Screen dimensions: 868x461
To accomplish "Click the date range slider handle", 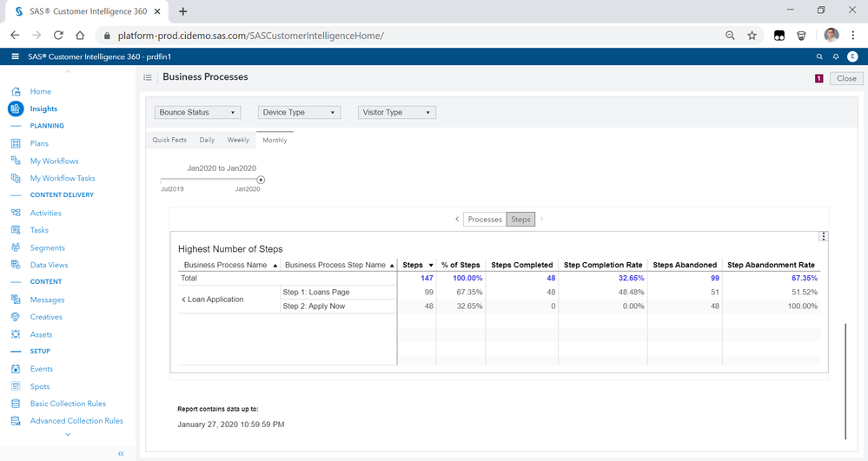I will pyautogui.click(x=261, y=180).
